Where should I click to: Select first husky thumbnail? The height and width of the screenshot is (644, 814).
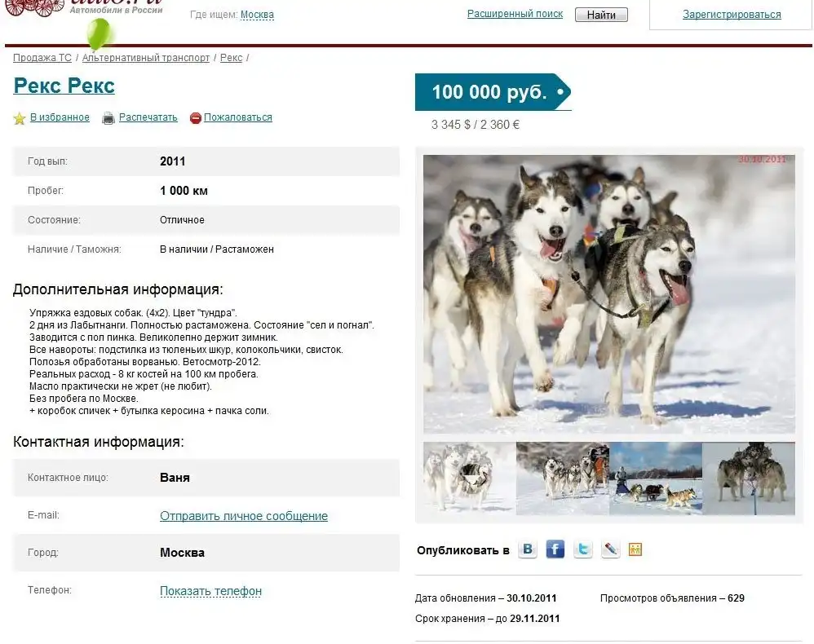pos(469,479)
